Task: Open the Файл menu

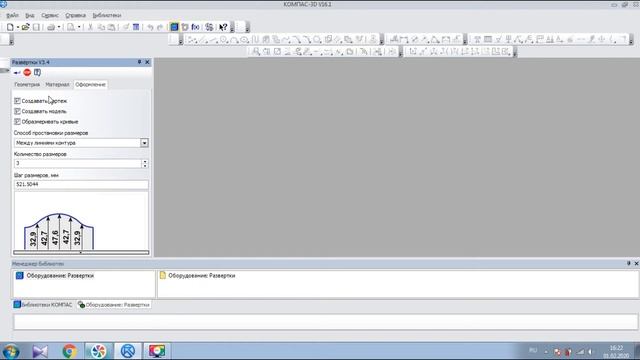Action: (x=13, y=15)
